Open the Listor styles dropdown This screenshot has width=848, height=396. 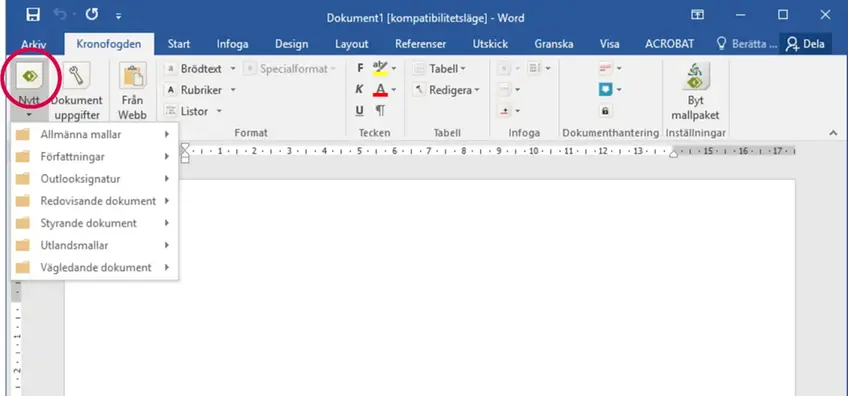(220, 111)
